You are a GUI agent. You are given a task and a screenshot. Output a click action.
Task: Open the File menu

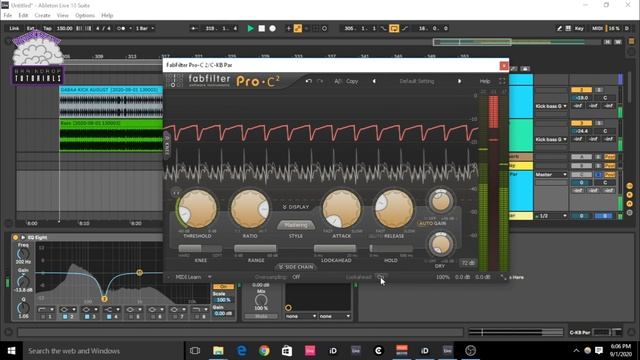coord(8,15)
